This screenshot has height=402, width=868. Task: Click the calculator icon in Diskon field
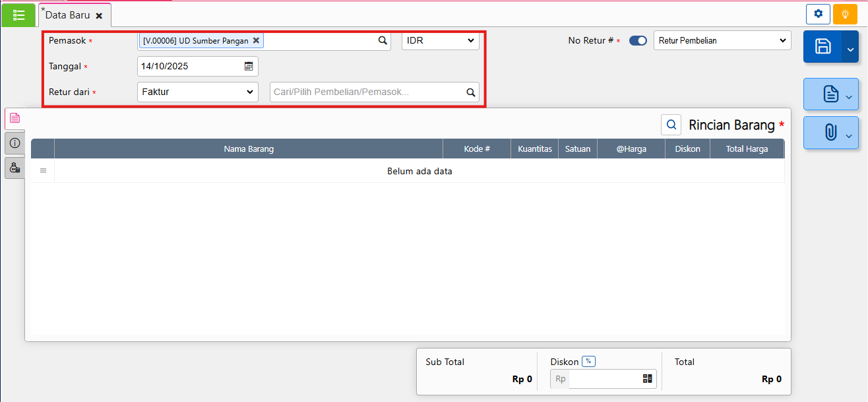click(647, 379)
